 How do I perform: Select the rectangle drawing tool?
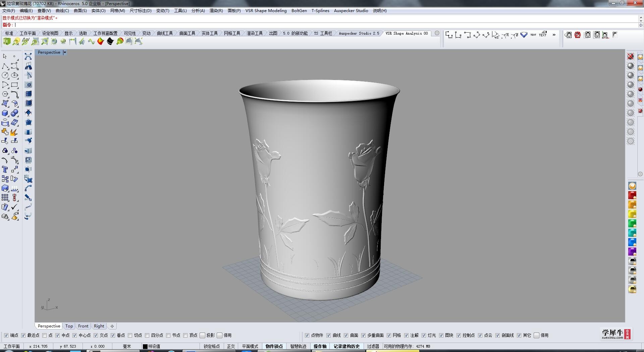pos(14,85)
